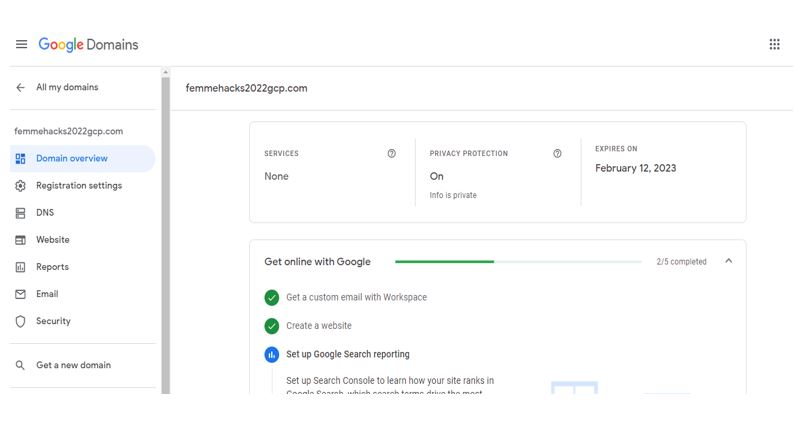This screenshot has width=795, height=444.
Task: Click the Domain overview dashboard icon
Action: tap(20, 159)
